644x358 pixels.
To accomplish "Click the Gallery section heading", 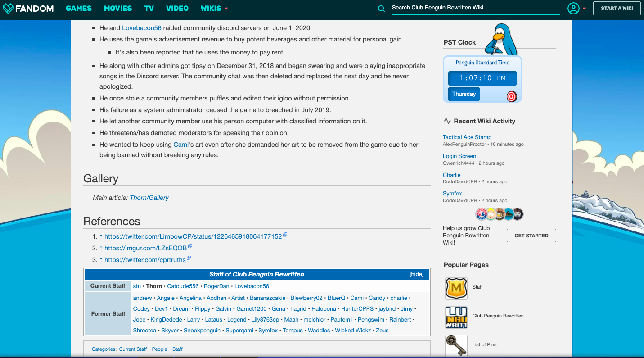I will [101, 178].
